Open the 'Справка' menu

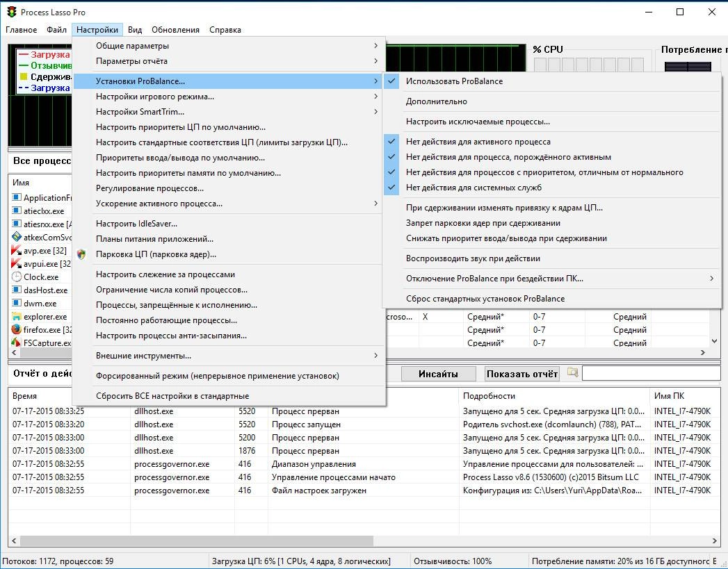pos(225,30)
